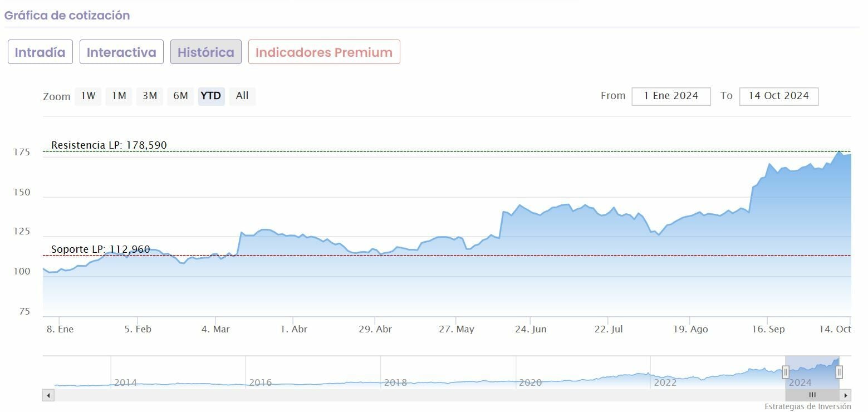Image resolution: width=868 pixels, height=412 pixels.
Task: Click the scrollbar thumb grip icon
Action: (x=812, y=395)
